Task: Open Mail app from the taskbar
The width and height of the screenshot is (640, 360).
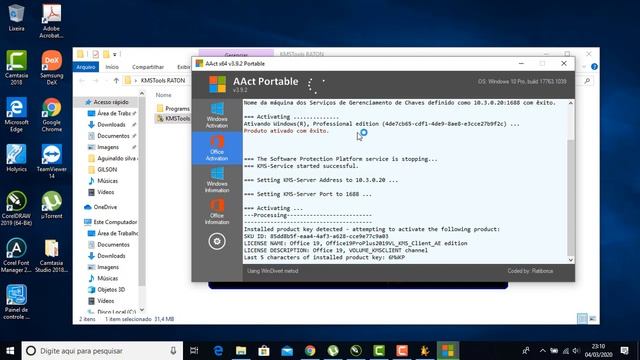Action: coord(287,351)
